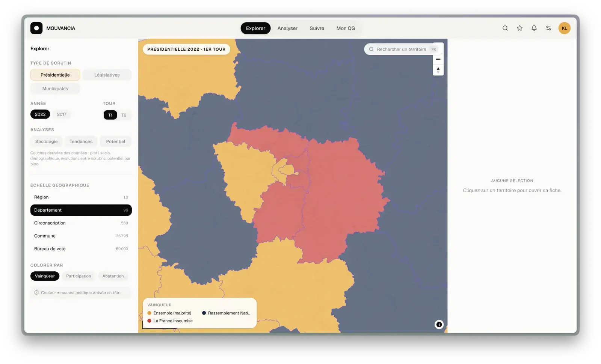Select the T2 round toggle
This screenshot has width=601, height=364.
[124, 115]
